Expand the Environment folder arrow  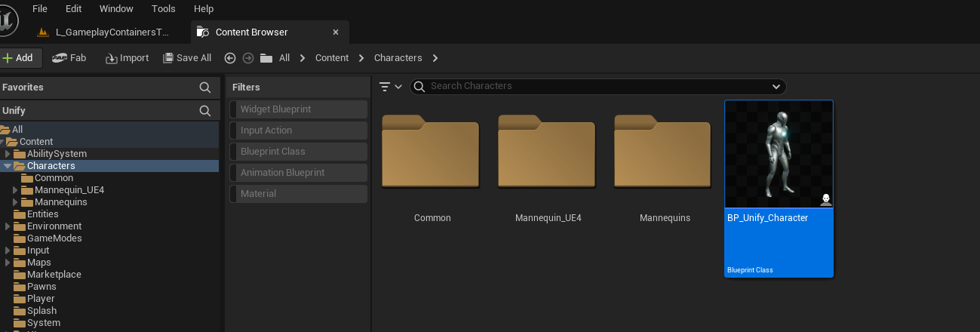click(x=8, y=226)
